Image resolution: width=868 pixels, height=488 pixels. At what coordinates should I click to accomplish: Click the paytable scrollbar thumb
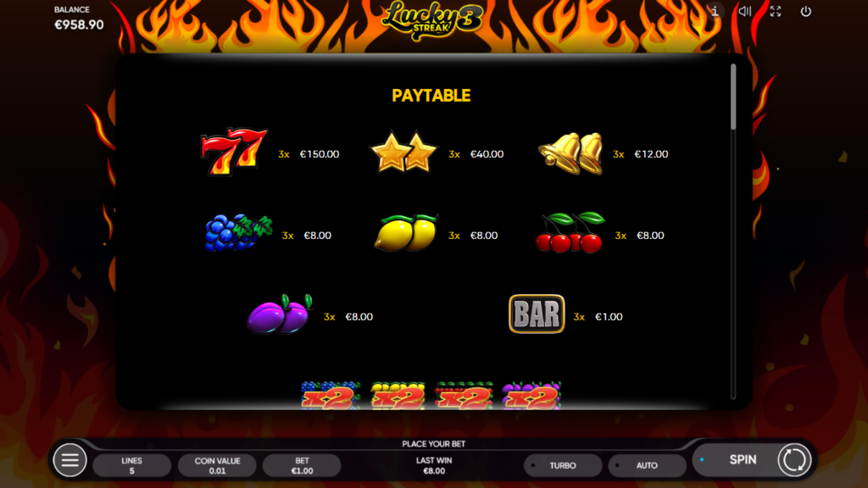(733, 97)
